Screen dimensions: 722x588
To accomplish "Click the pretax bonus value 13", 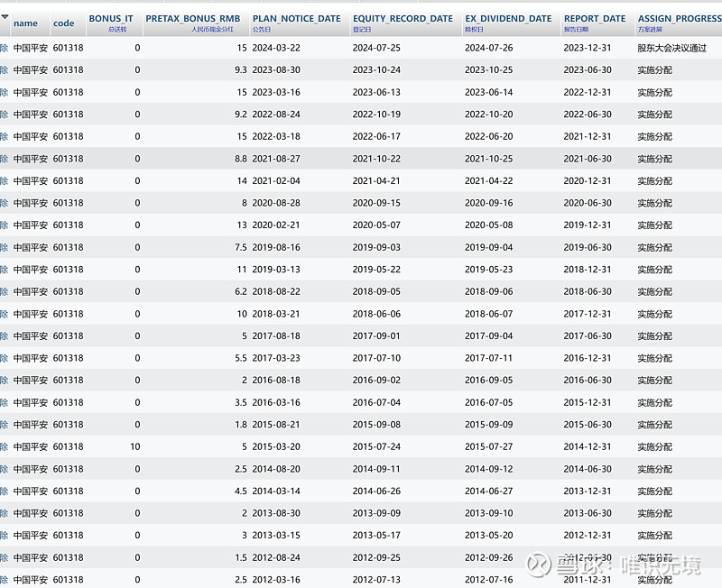I will click(x=242, y=225).
